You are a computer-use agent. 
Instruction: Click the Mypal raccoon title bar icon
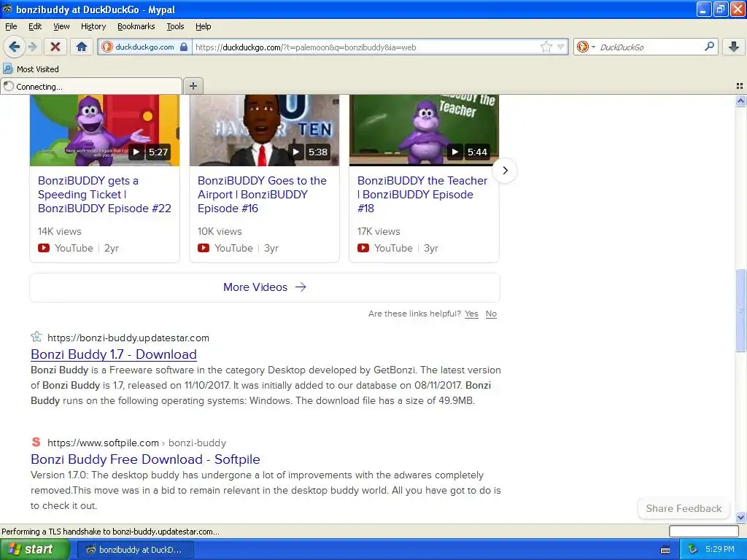(7, 9)
